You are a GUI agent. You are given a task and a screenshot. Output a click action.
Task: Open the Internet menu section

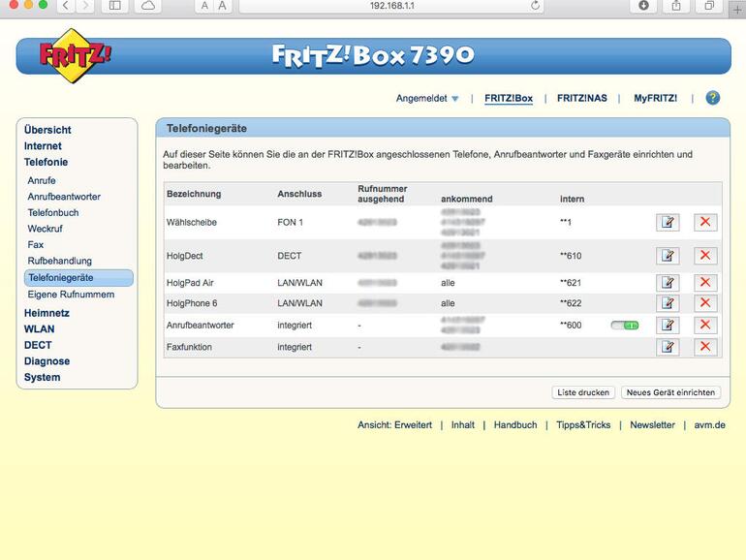(43, 146)
